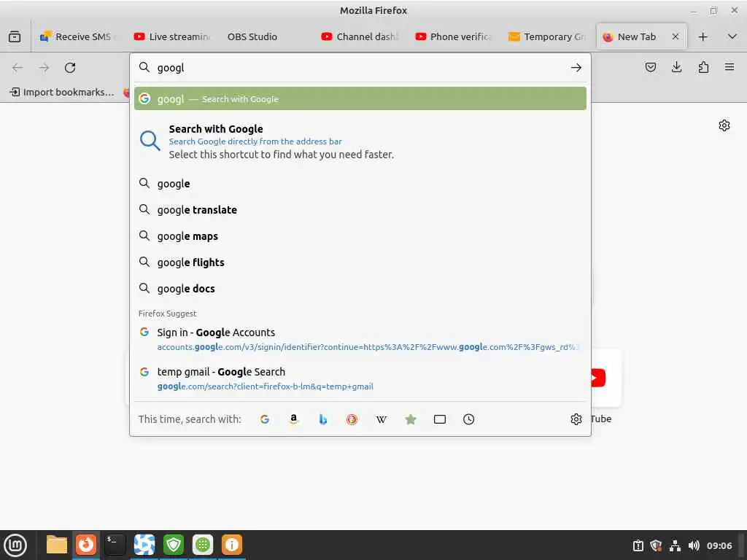The width and height of the screenshot is (747, 560).
Task: Switch to the Phone verification tab
Action: coord(454,36)
